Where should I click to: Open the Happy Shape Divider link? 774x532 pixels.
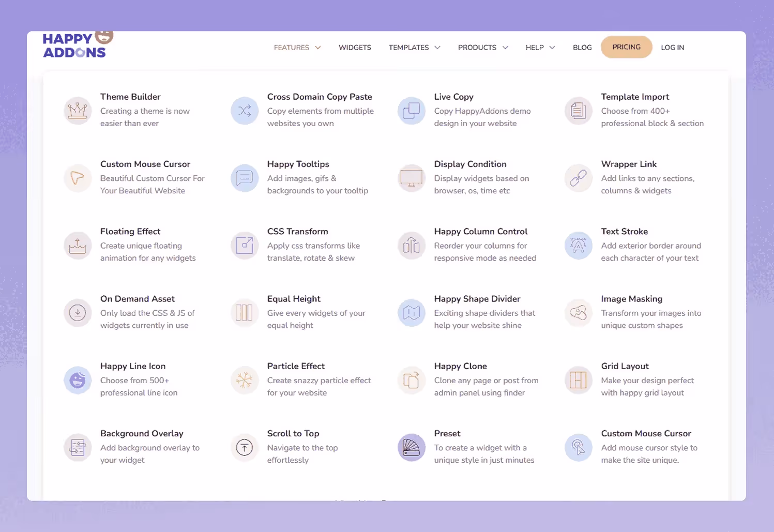(x=477, y=299)
